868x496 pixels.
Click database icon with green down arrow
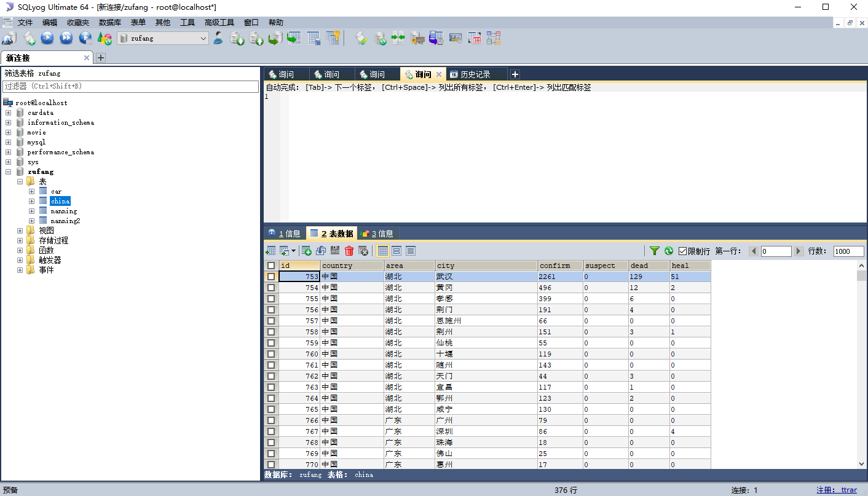point(237,39)
